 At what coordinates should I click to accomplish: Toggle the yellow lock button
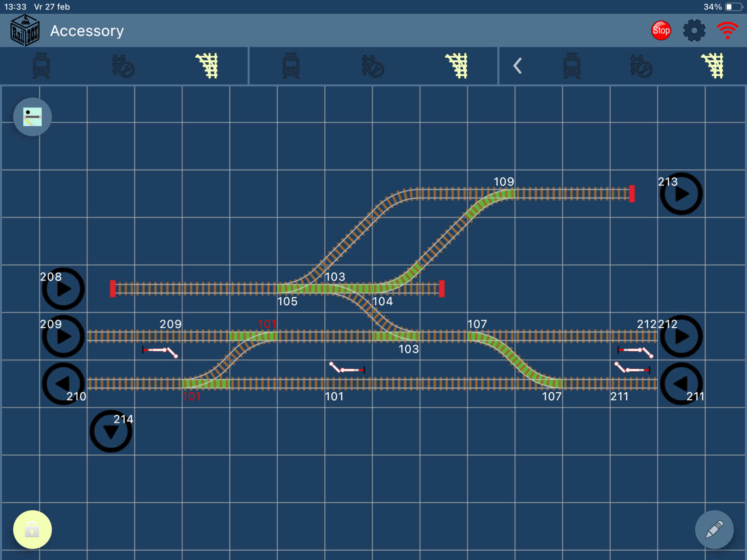point(32,529)
